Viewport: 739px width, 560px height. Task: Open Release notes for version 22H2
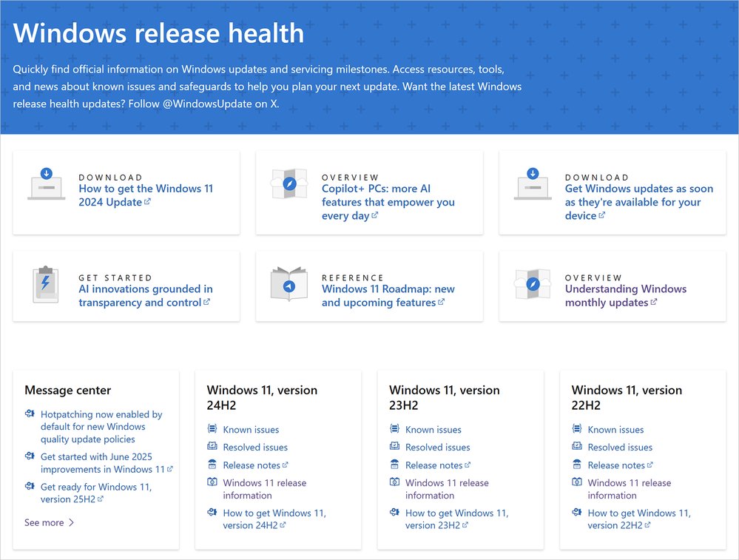pyautogui.click(x=620, y=465)
